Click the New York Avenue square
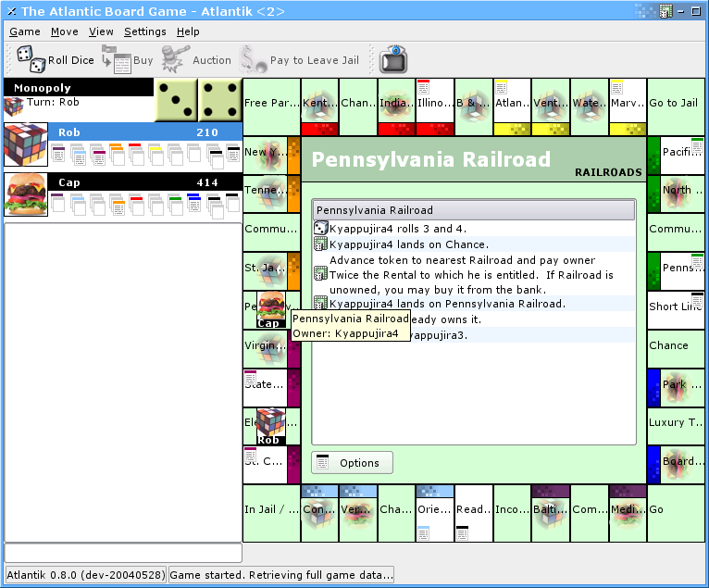 272,156
